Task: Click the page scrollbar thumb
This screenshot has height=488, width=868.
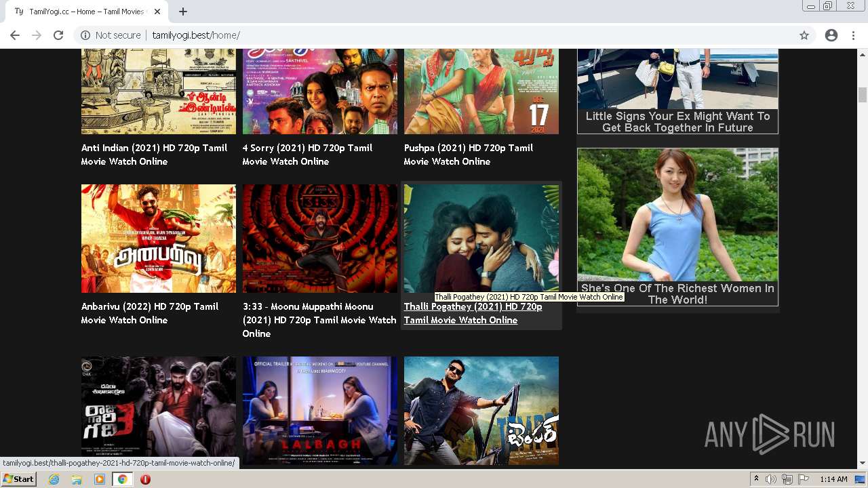Action: tap(863, 95)
